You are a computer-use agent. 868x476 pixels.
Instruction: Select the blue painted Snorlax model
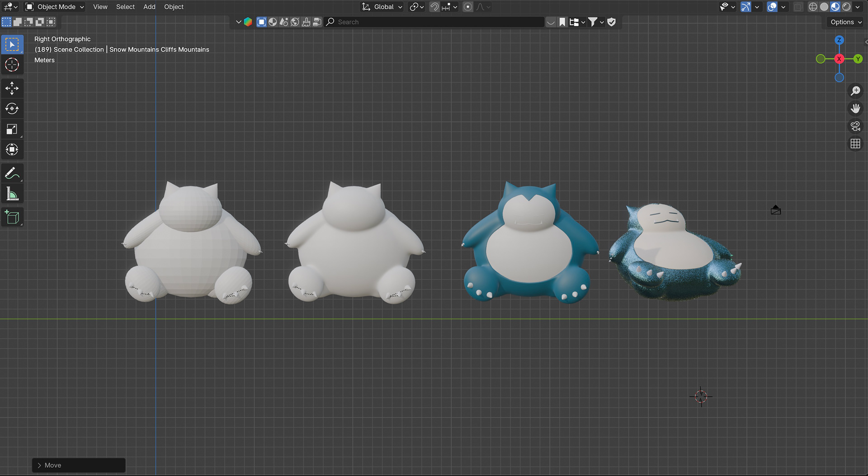coord(530,243)
